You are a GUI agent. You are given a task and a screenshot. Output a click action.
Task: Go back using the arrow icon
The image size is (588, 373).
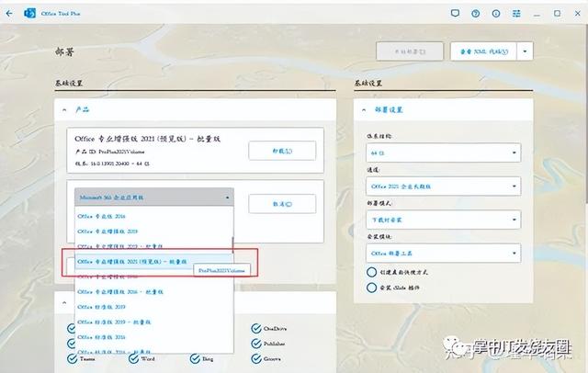[9, 14]
